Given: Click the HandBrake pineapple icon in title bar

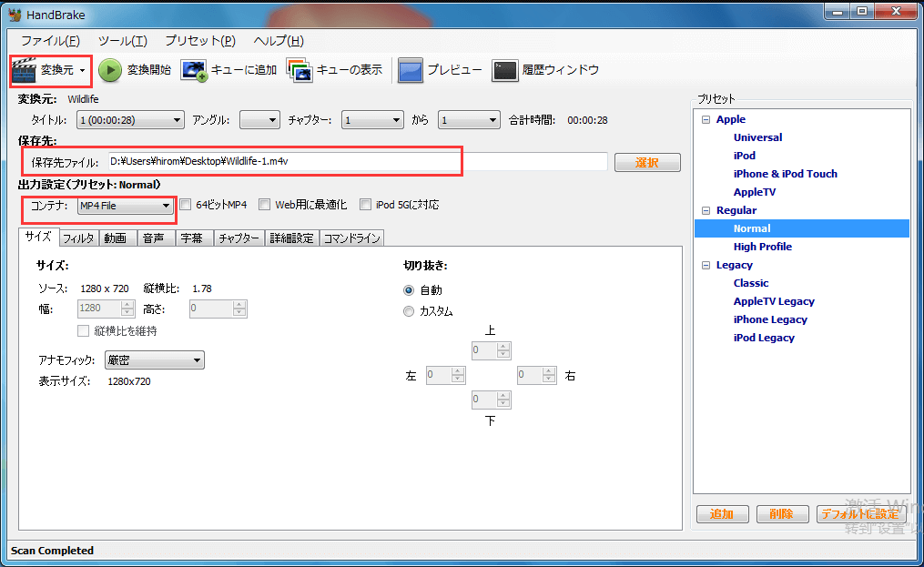Looking at the screenshot, I should [14, 14].
